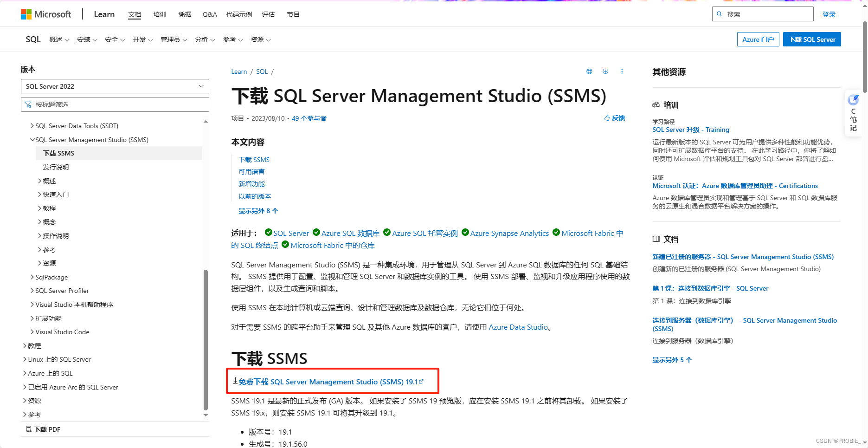The height and width of the screenshot is (448, 868).
Task: Click the add to collection plus icon
Action: [605, 71]
